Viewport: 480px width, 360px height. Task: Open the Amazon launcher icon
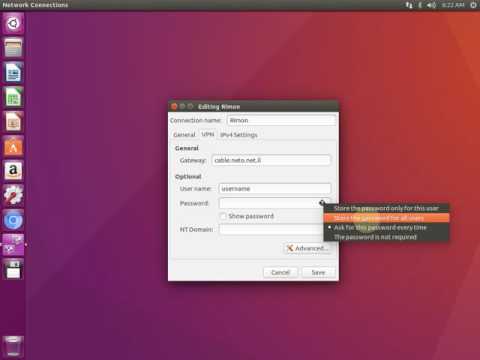point(13,171)
